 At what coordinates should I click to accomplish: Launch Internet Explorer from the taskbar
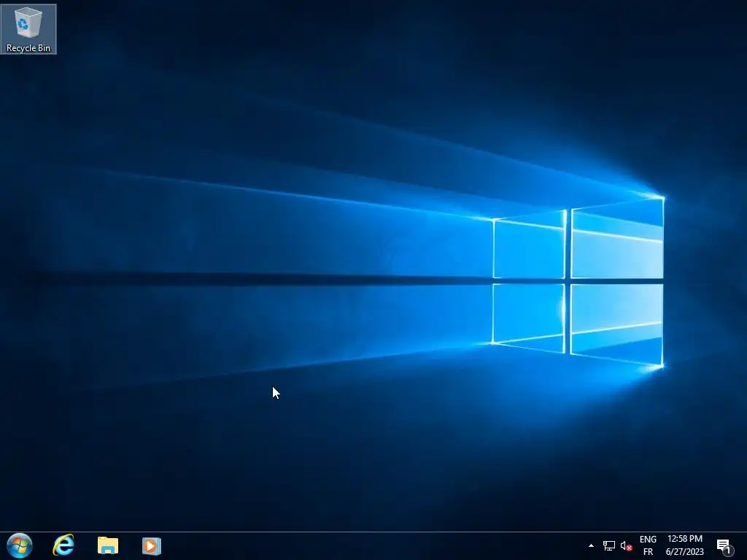pos(63,545)
